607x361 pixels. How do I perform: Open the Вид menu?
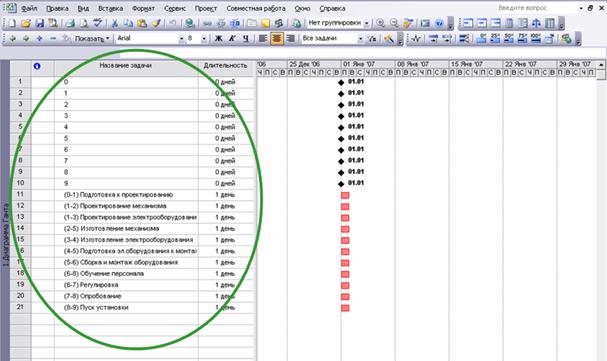pyautogui.click(x=83, y=8)
